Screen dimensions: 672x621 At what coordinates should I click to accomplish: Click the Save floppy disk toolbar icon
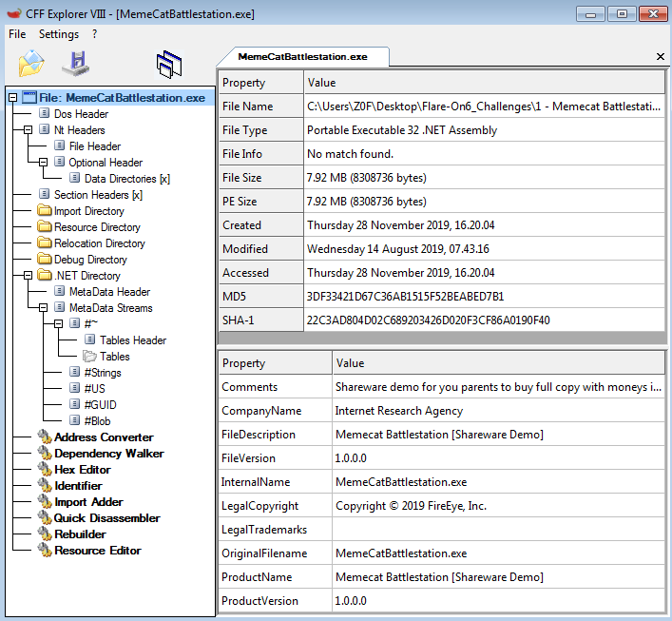point(75,63)
